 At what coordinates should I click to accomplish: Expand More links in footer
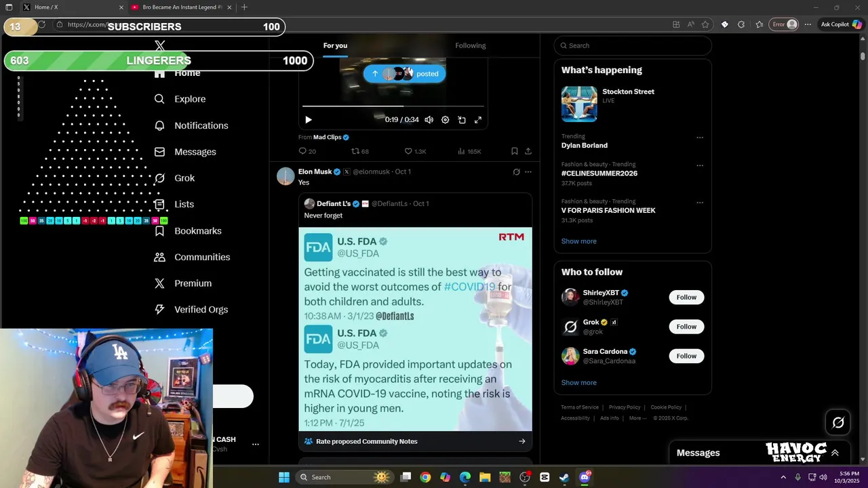637,418
